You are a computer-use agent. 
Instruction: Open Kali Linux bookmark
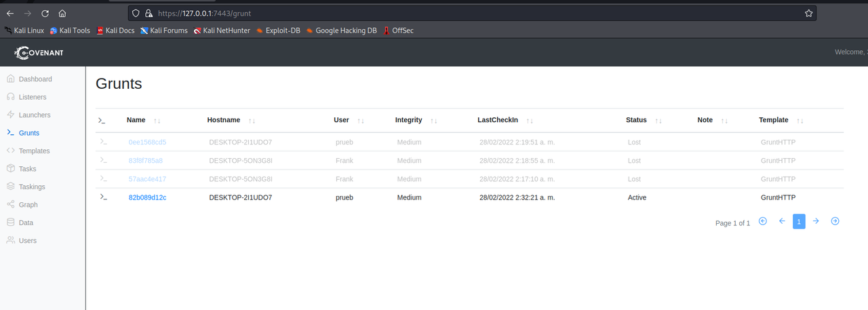pyautogui.click(x=24, y=31)
